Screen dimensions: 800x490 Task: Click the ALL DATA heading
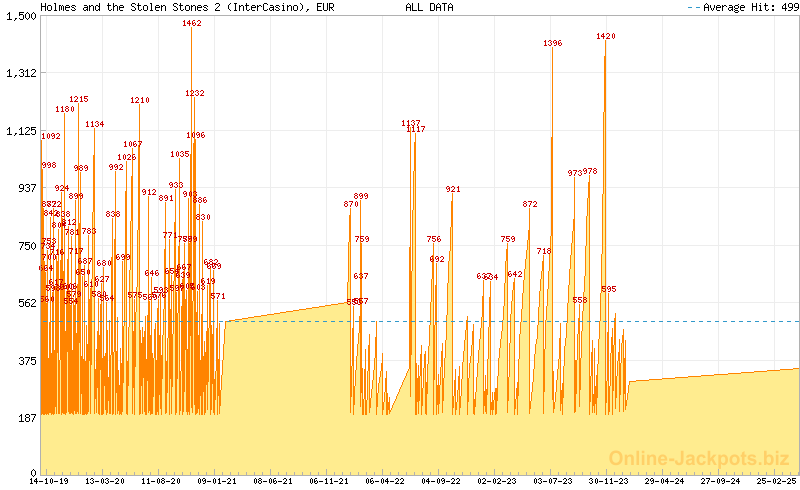tap(429, 7)
